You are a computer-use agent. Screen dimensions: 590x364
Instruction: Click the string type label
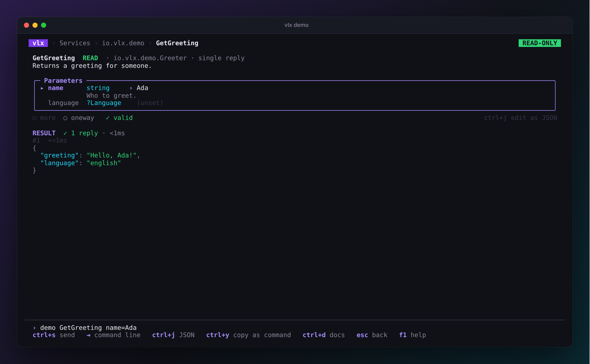pos(98,88)
